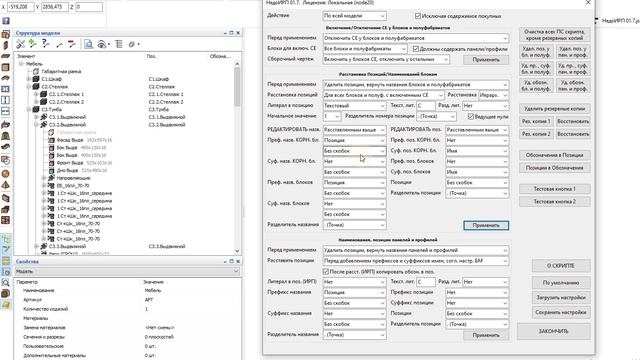Select the Дно Выдв tree item
Viewport: 640px width, 360px height.
coord(67,170)
